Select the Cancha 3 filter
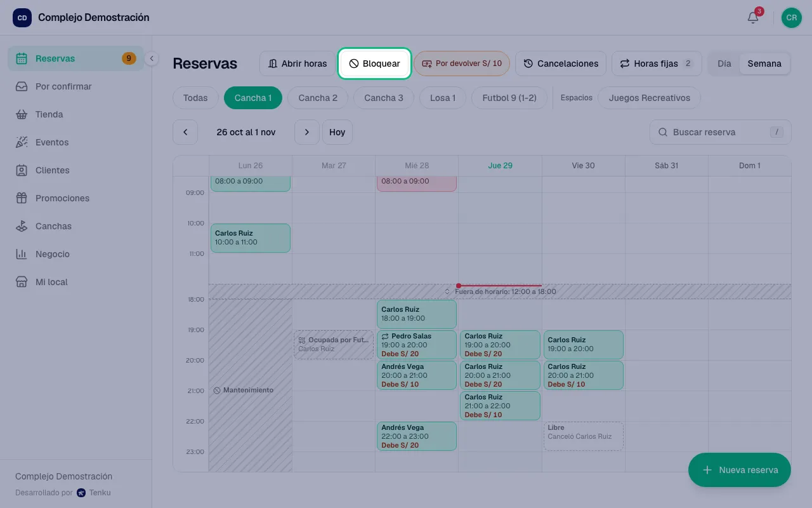 click(384, 98)
